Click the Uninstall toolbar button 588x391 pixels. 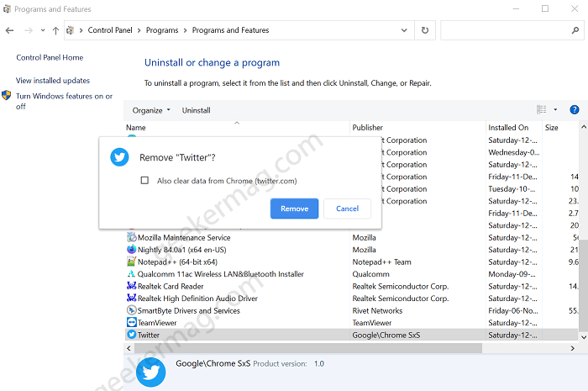[x=196, y=110]
